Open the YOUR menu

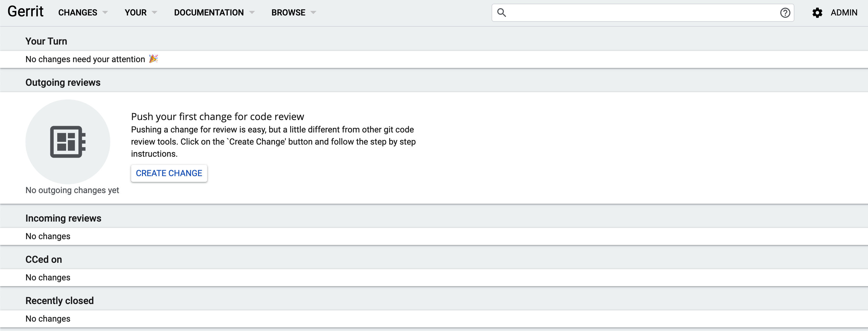pos(135,12)
